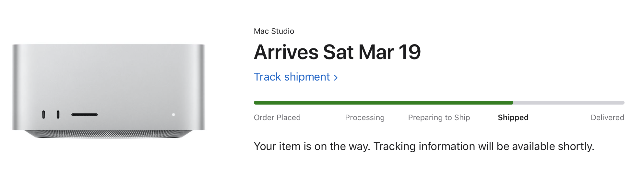Click the 'Tracking information will be available shortly' sentence
644x189 pixels.
tap(483, 146)
